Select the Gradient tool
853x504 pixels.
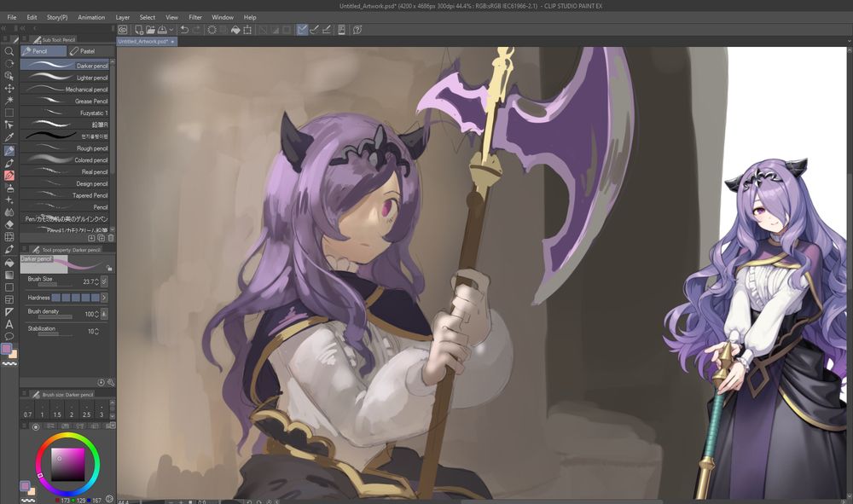9,275
